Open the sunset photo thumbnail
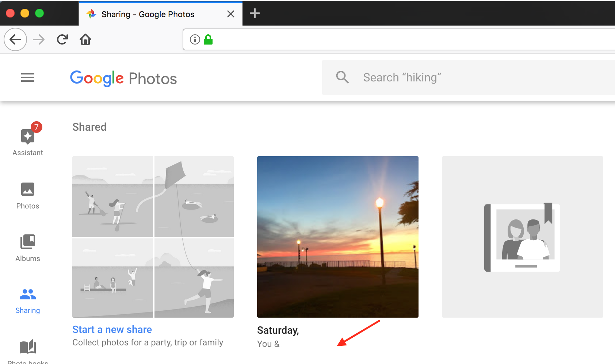Image resolution: width=615 pixels, height=364 pixels. tap(337, 237)
